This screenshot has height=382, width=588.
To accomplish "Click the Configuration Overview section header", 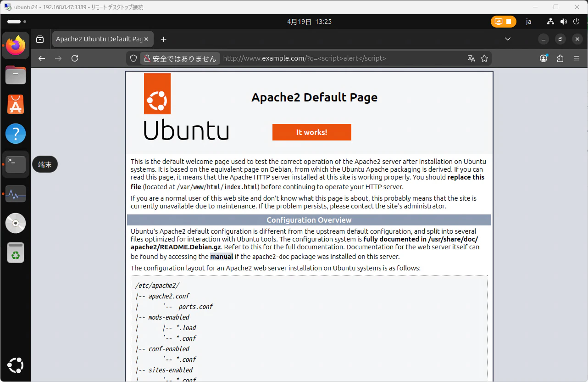I will (309, 220).
